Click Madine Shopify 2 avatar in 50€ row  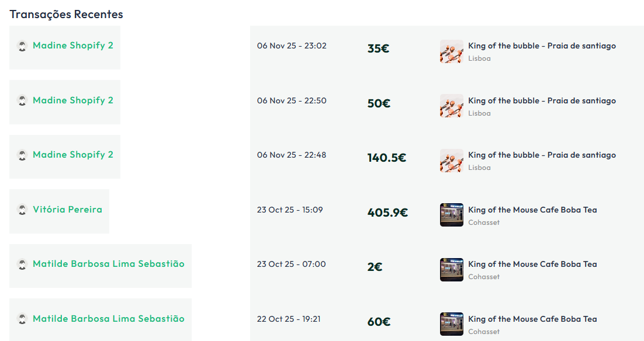pyautogui.click(x=22, y=100)
